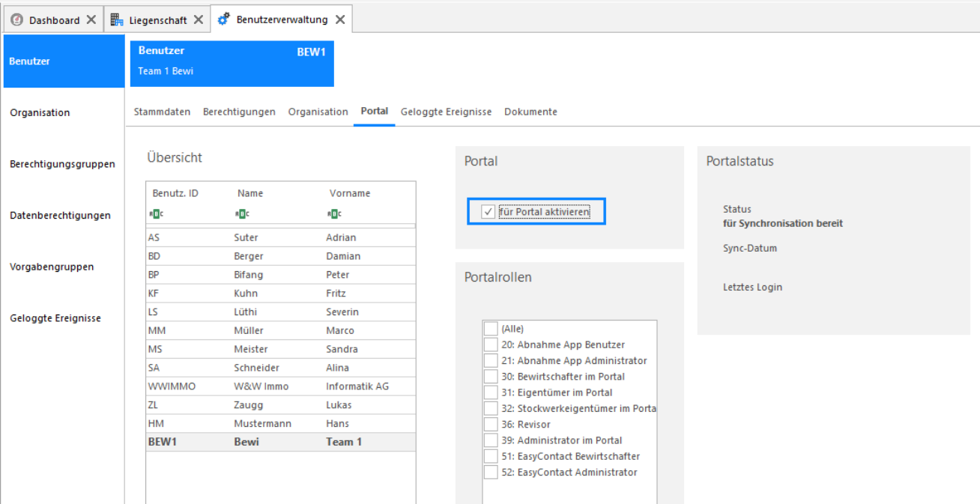Tick '31: Eigentümer im Portal' checkbox

(491, 392)
